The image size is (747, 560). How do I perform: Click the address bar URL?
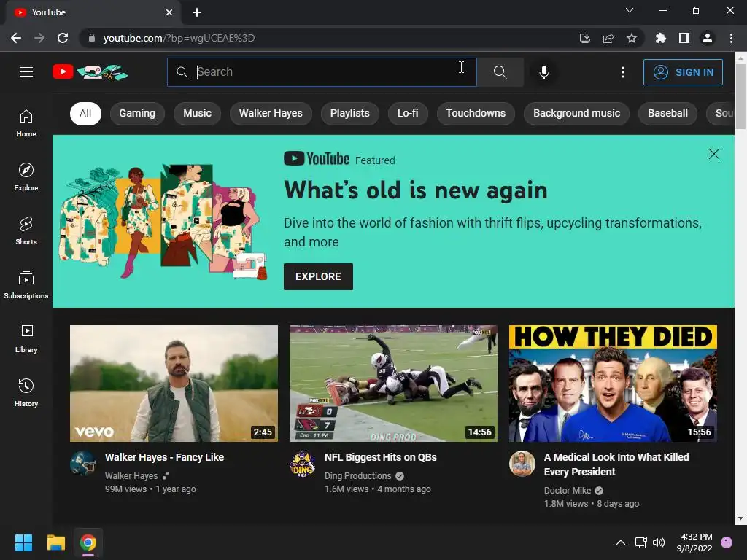(179, 38)
